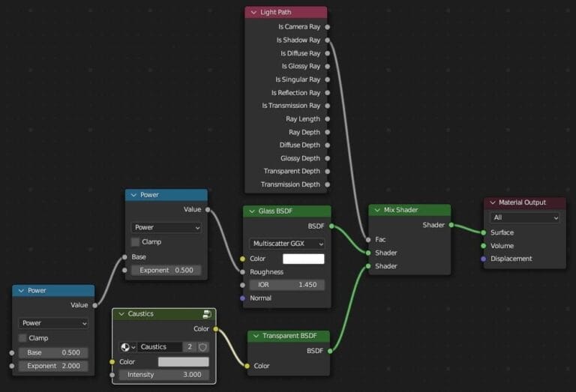Click the Caustics node grey Color swatch

point(183,362)
